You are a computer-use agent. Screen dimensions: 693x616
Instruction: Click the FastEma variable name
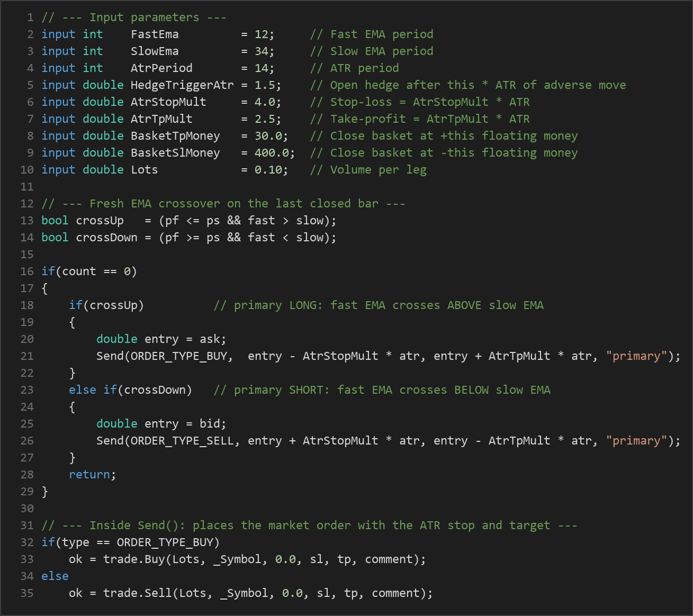coord(155,34)
